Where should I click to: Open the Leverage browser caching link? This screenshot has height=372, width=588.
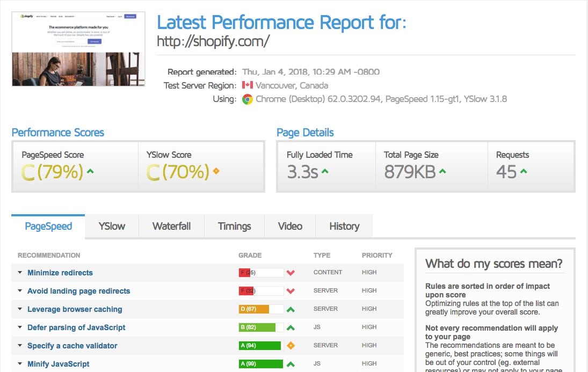(x=75, y=309)
